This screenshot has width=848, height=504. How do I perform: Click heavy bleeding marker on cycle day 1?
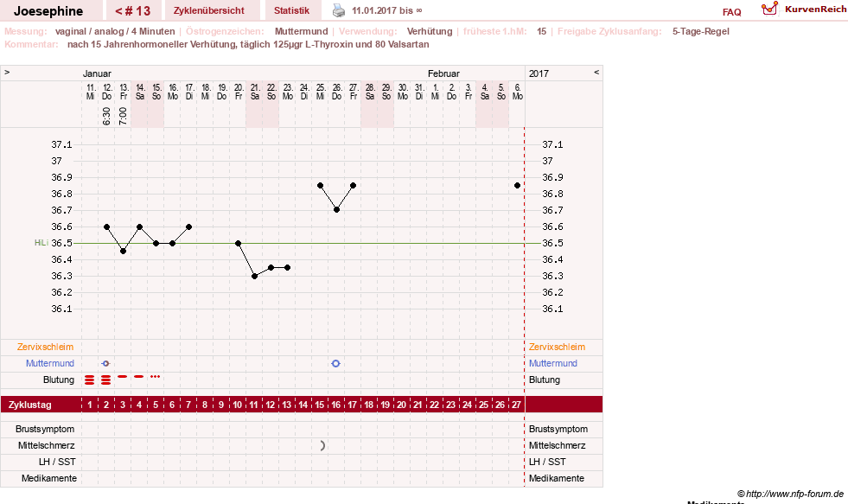pyautogui.click(x=90, y=380)
